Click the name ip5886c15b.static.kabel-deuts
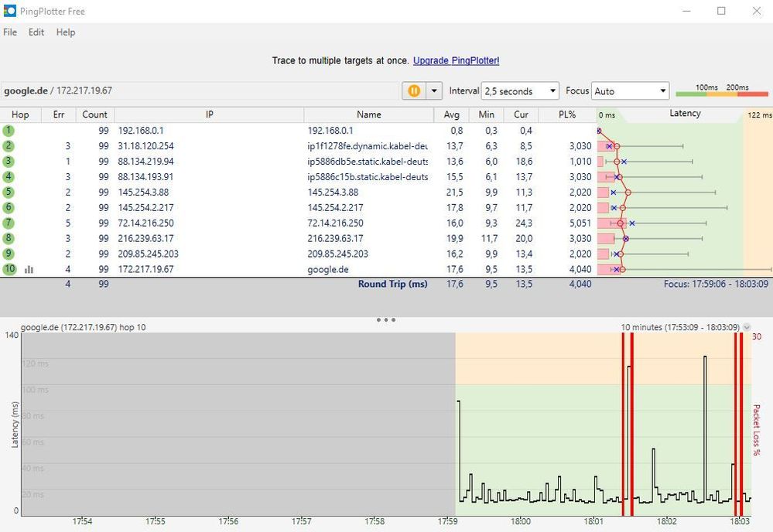Image resolution: width=773 pixels, height=532 pixels. click(368, 176)
